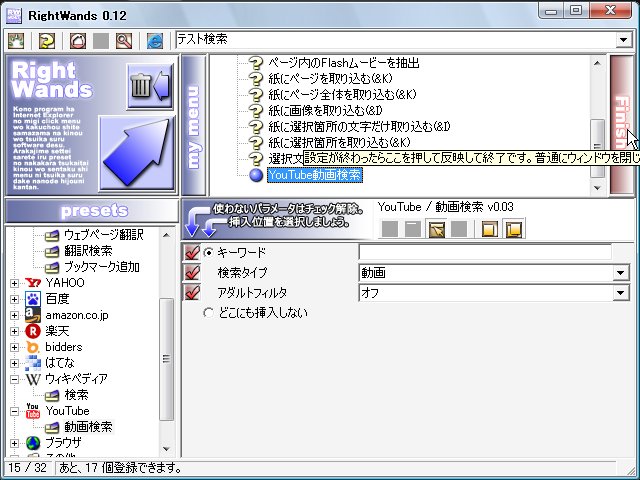
Task: Click the my menu list scroll-down arrow
Action: coord(597,188)
